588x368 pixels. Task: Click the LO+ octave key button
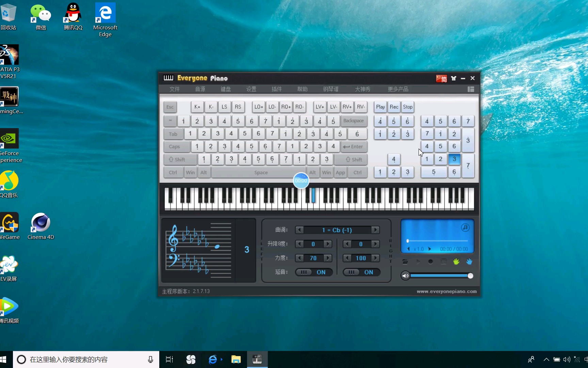pyautogui.click(x=259, y=107)
